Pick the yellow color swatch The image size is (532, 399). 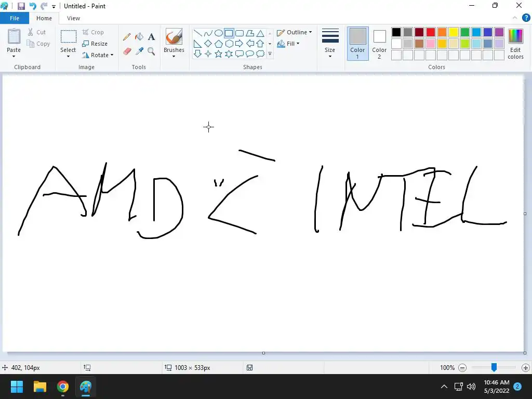tap(453, 32)
